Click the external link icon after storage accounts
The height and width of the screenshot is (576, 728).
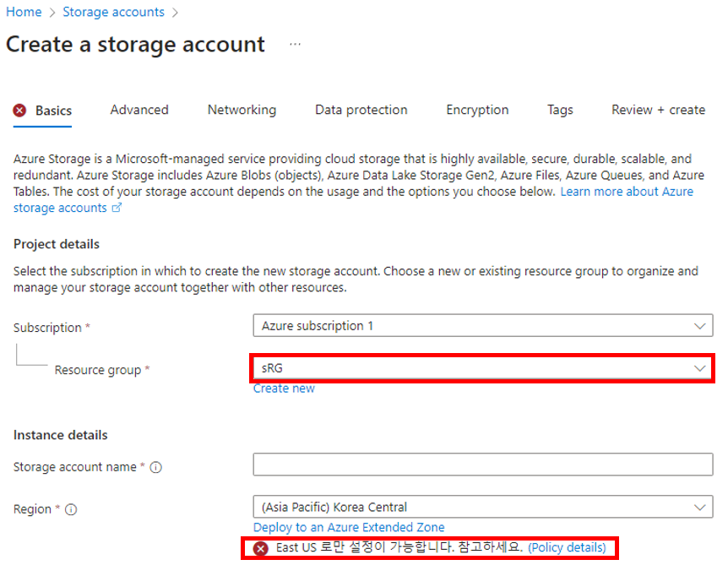(117, 209)
